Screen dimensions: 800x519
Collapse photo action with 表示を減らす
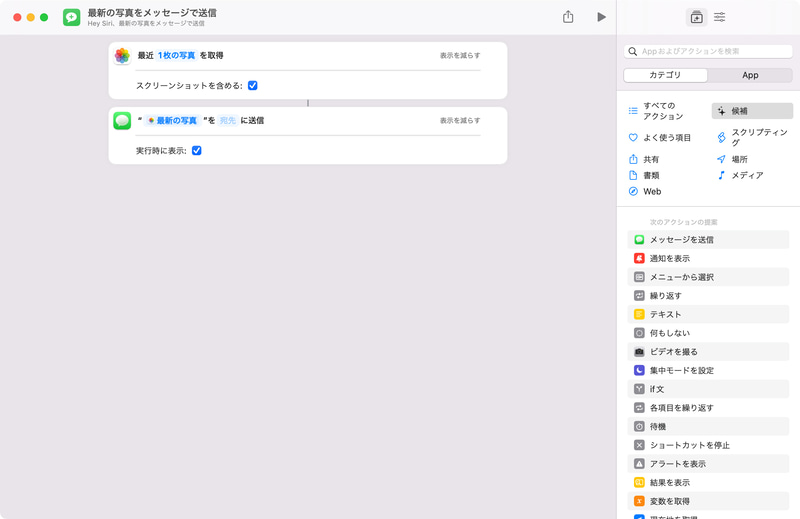point(460,56)
